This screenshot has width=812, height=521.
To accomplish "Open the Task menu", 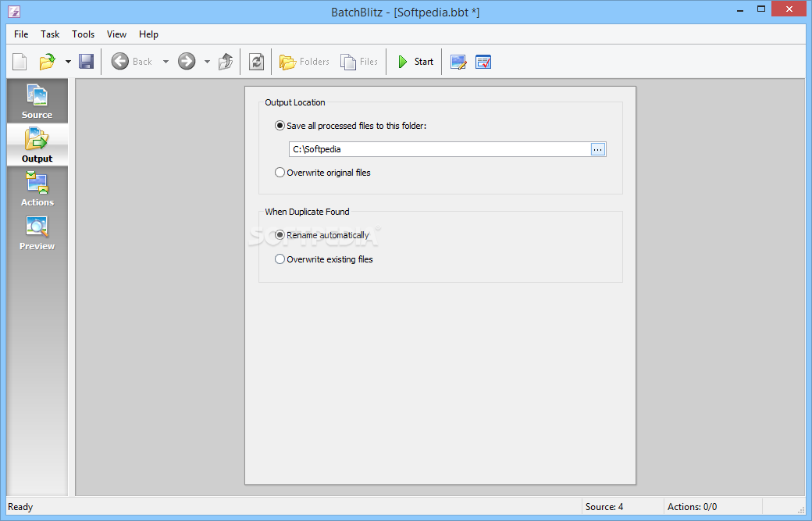I will [x=50, y=34].
